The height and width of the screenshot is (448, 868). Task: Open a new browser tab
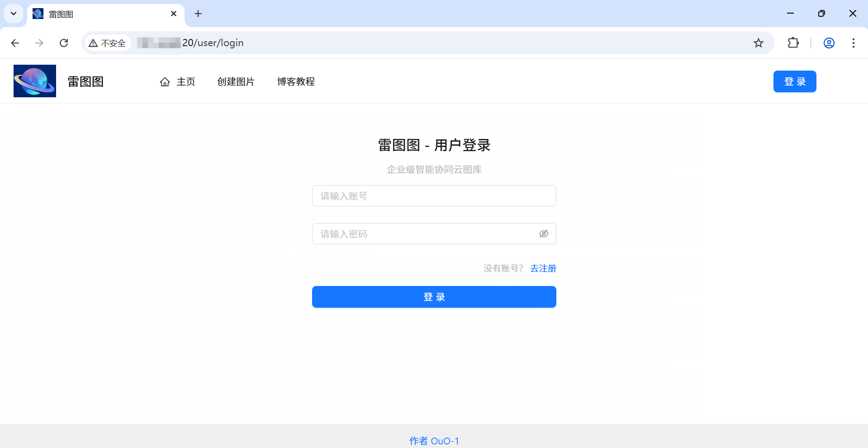[198, 14]
